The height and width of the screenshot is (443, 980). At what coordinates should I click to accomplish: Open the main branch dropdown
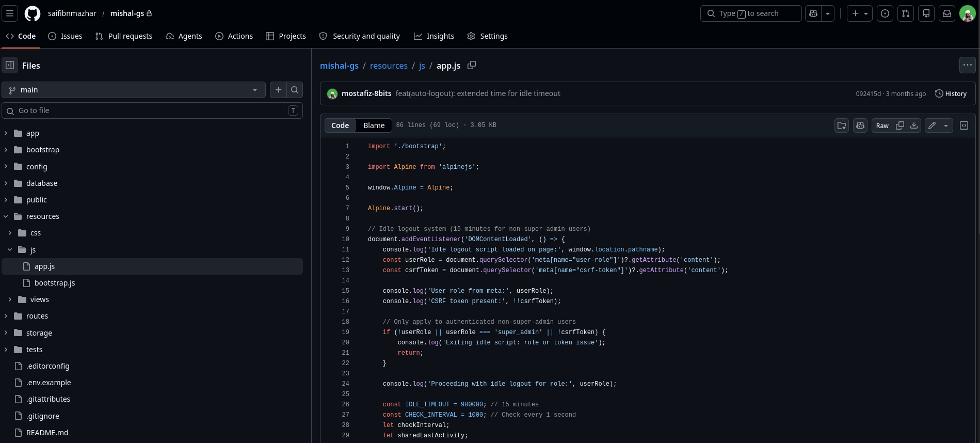(x=134, y=90)
